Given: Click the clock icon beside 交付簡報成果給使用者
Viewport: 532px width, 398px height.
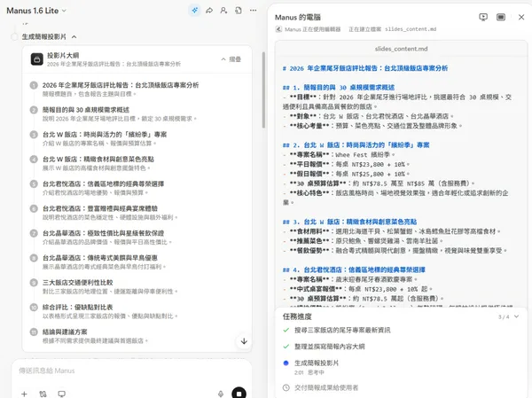Looking at the screenshot, I should coord(286,387).
